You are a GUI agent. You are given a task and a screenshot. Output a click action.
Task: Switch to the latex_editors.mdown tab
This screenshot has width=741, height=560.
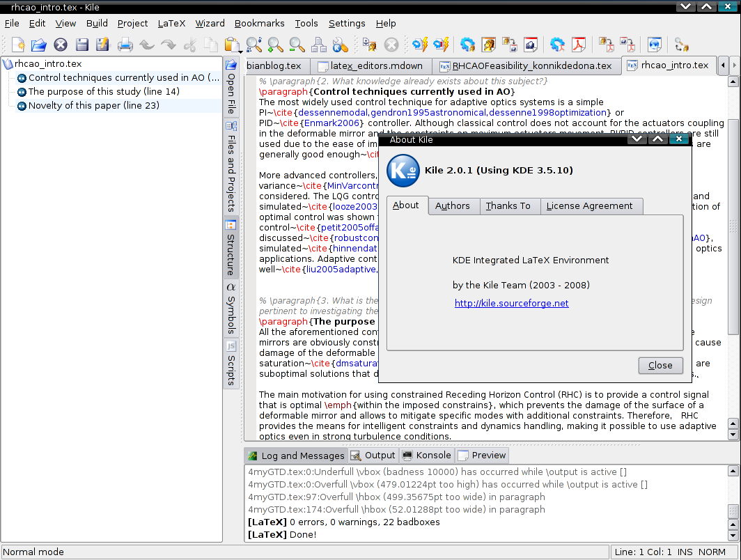coord(371,65)
